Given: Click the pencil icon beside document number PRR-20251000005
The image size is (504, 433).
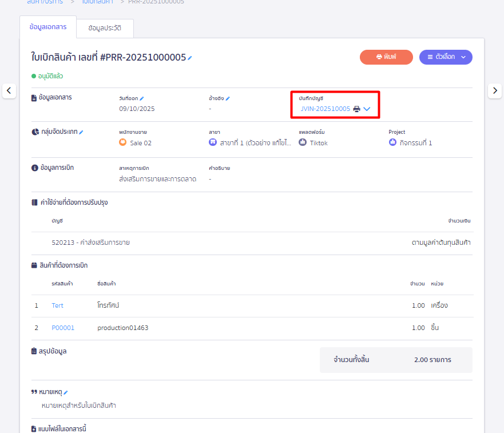Looking at the screenshot, I should (190, 58).
